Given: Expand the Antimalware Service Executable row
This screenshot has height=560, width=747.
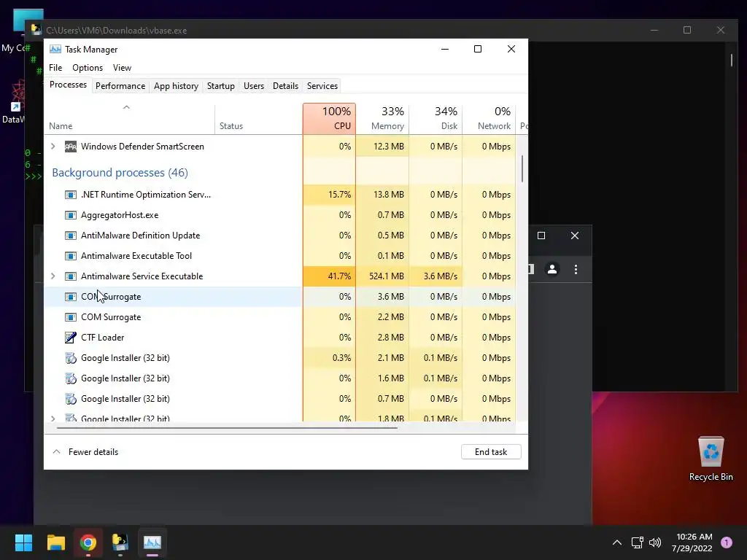Looking at the screenshot, I should [x=53, y=276].
